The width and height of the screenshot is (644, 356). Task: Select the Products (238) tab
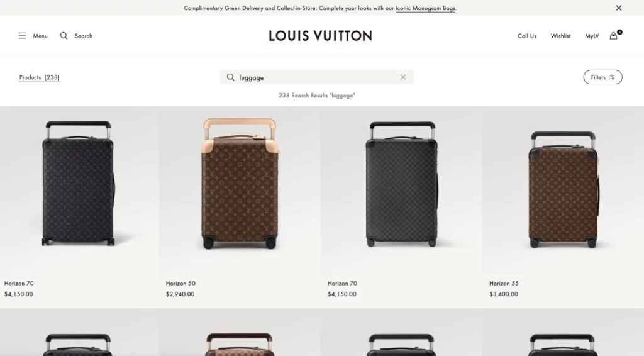(40, 77)
